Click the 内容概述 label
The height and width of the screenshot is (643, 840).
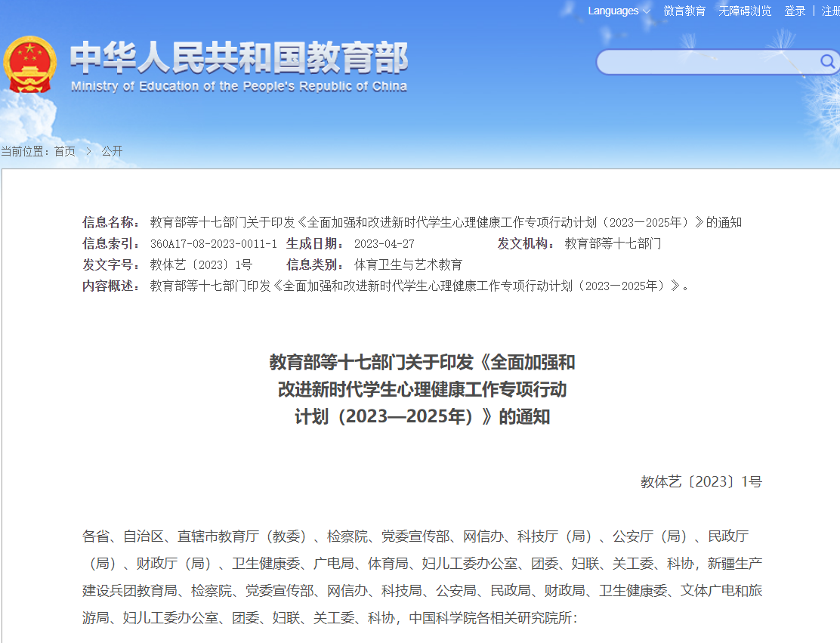click(x=111, y=286)
